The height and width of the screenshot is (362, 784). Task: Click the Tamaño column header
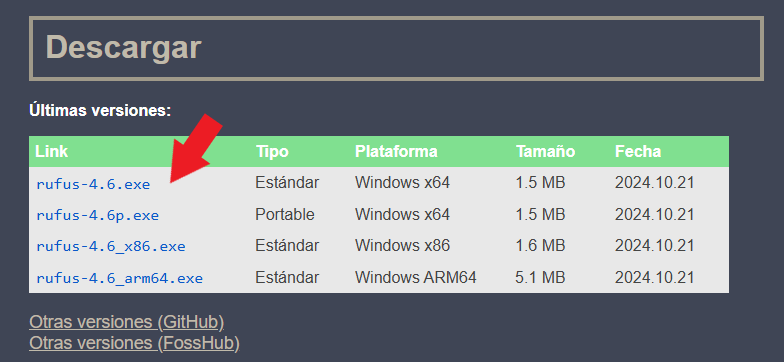click(x=545, y=152)
